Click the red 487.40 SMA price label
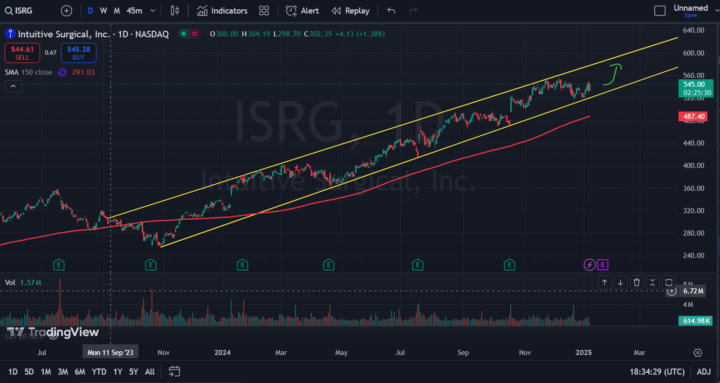 693,117
